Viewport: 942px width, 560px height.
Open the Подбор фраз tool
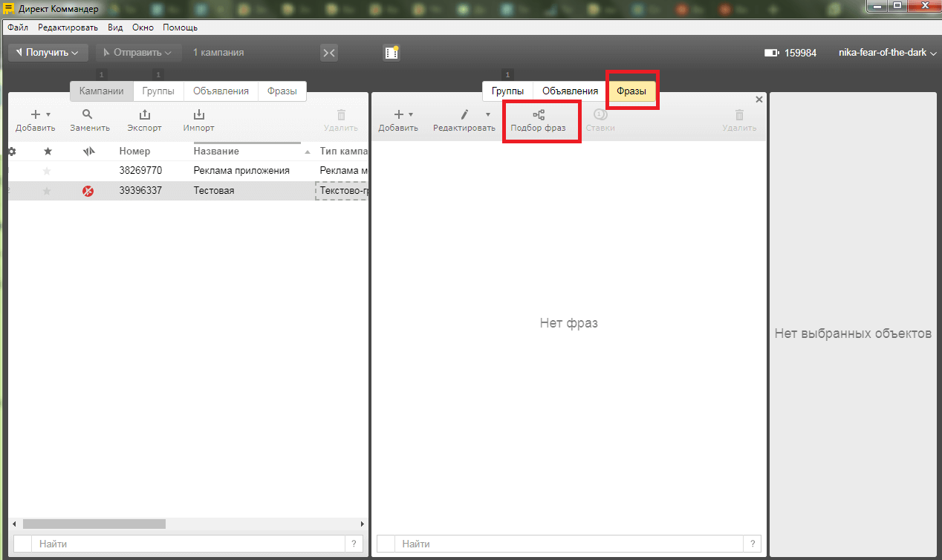click(x=539, y=120)
